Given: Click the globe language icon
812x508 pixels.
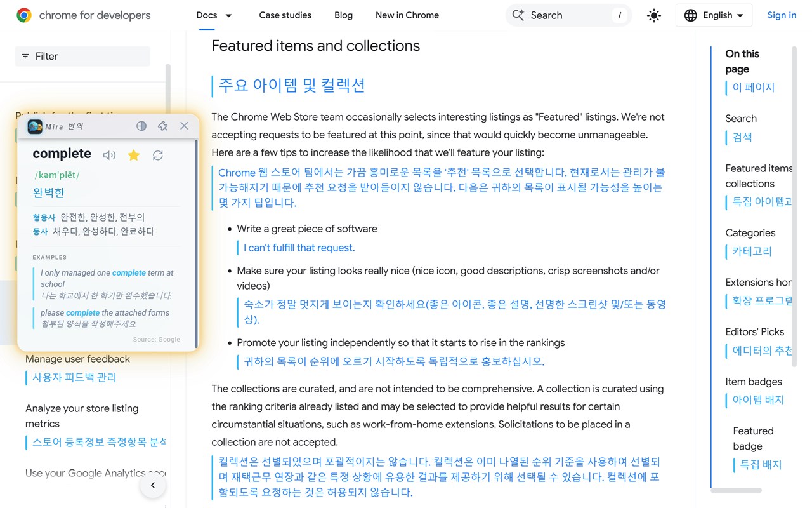Looking at the screenshot, I should 691,15.
